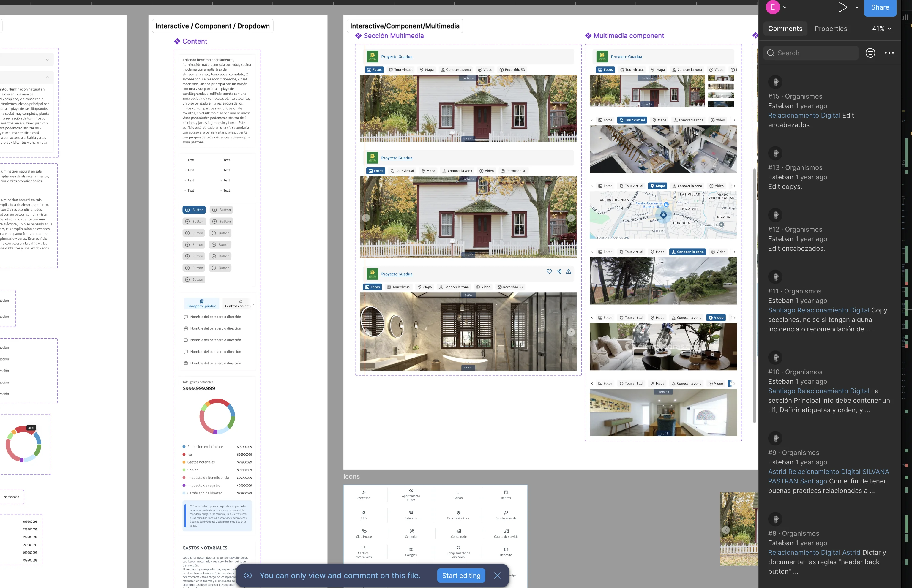912x588 pixels.
Task: Select the Multimedia component label
Action: tap(624, 36)
